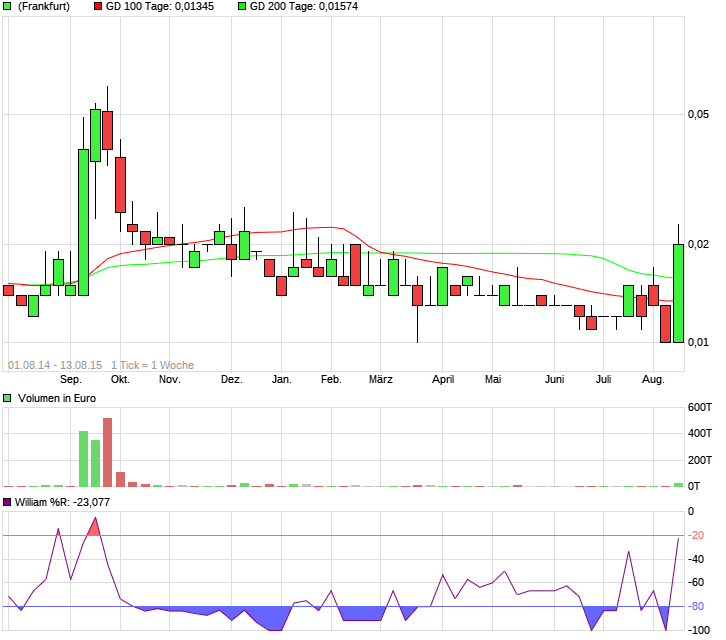Click the green GD 200 Tage legend square
This screenshot has width=726, height=640.
[x=242, y=6]
